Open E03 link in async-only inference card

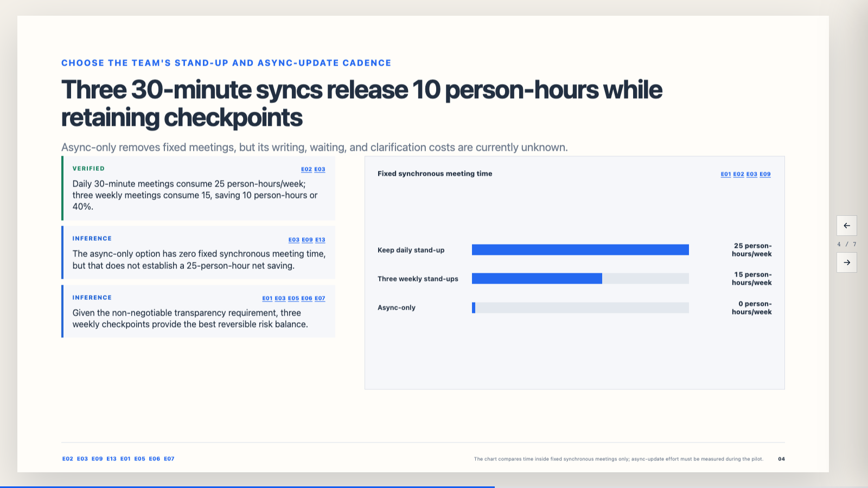click(294, 240)
